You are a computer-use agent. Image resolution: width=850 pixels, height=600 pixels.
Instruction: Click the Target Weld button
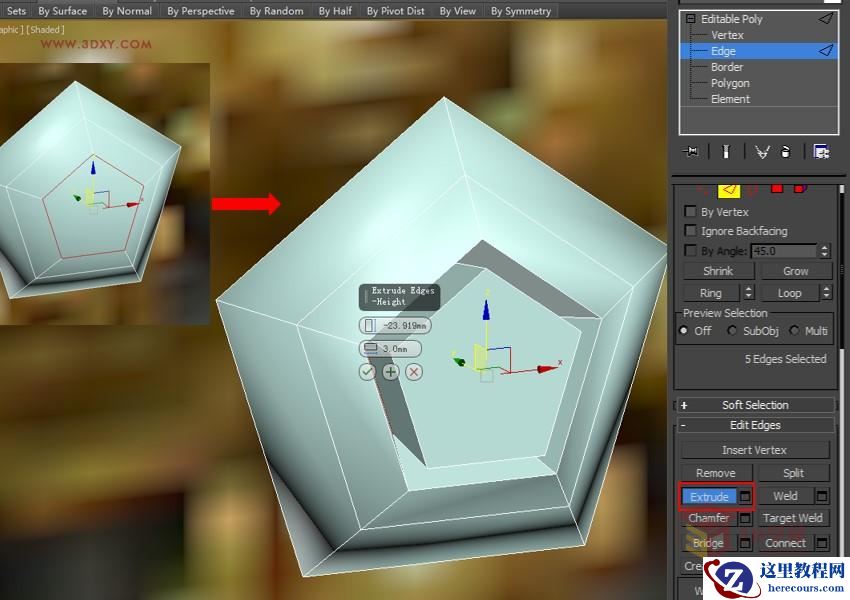click(x=793, y=518)
